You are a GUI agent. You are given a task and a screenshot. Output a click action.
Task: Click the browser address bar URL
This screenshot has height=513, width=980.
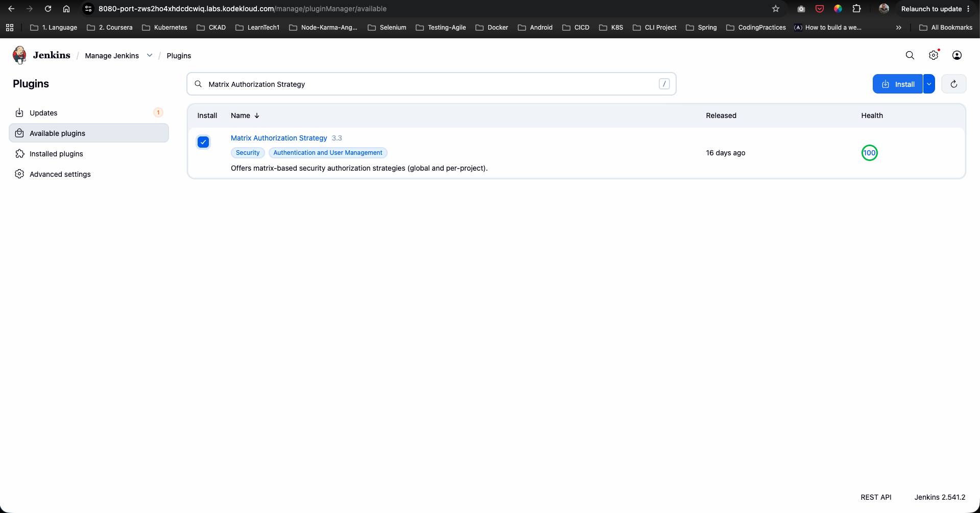point(243,9)
